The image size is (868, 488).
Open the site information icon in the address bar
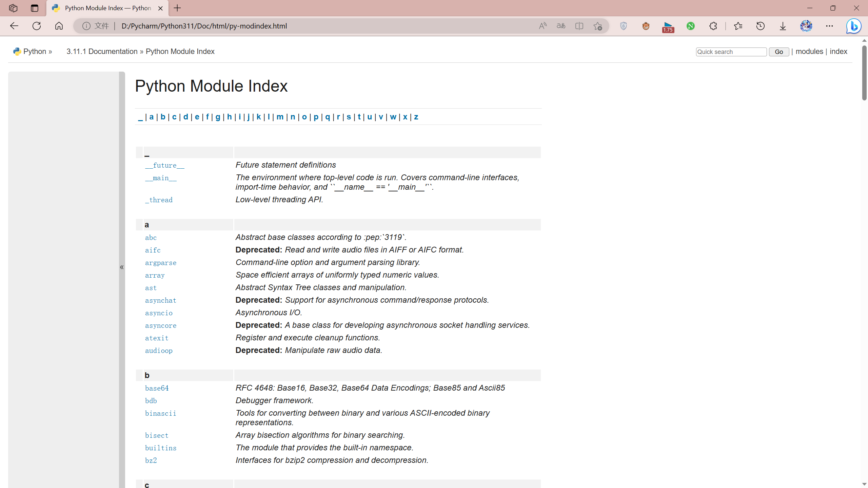(86, 26)
